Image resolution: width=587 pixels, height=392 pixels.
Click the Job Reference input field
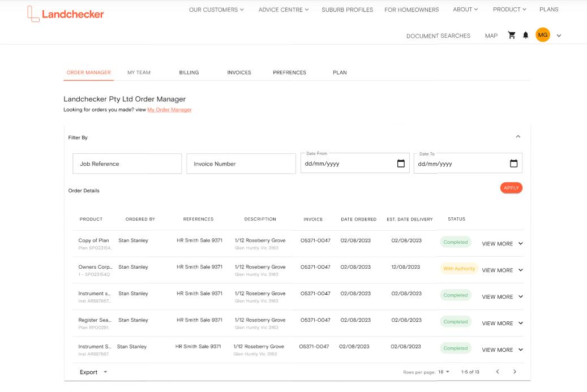[127, 163]
